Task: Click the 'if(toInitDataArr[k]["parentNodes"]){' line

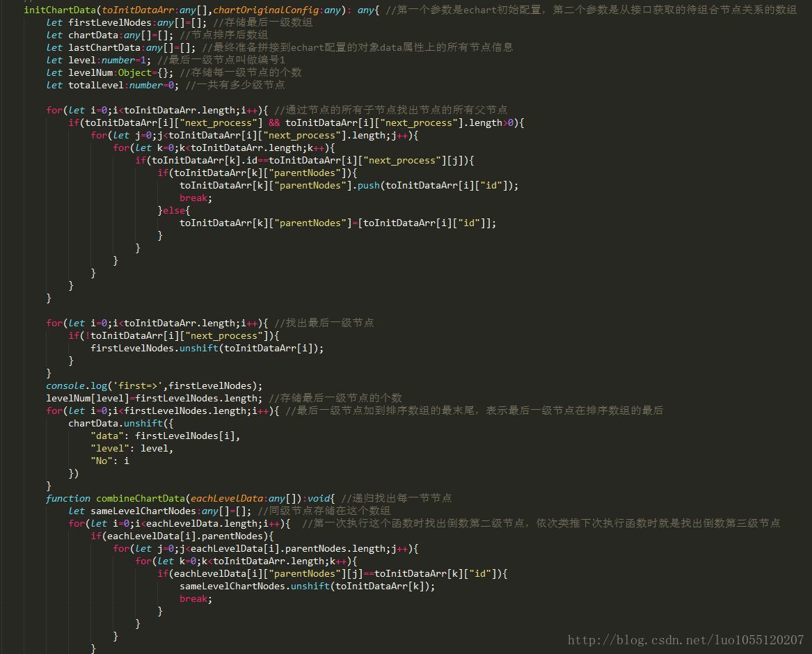Action: click(257, 173)
